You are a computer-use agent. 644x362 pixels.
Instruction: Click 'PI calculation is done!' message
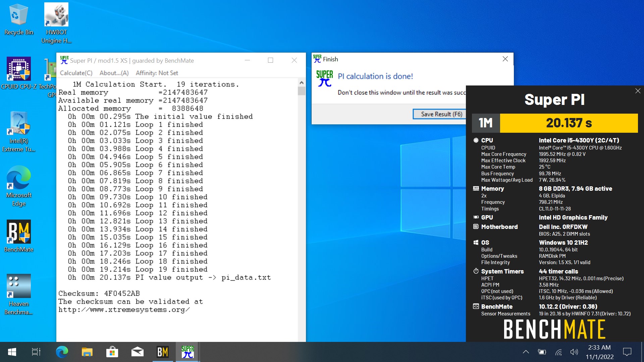pyautogui.click(x=375, y=76)
